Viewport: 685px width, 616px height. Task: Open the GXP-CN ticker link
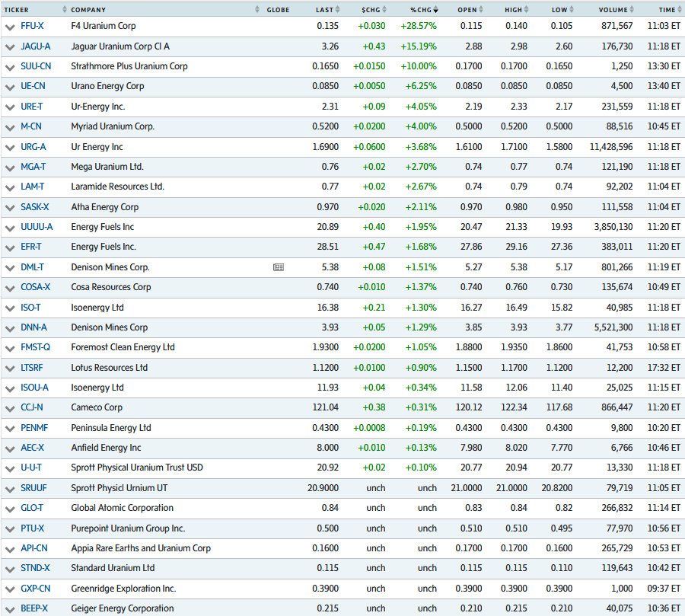coord(35,589)
